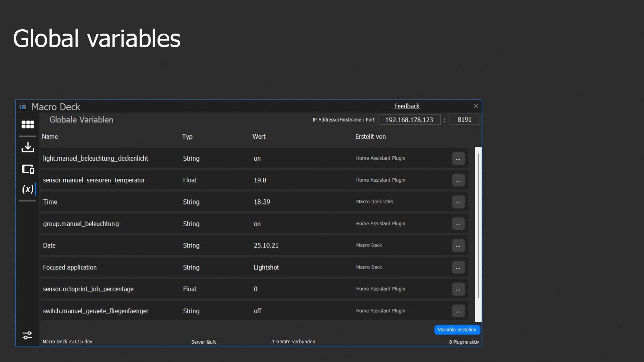Expand options for Focused application variable
The height and width of the screenshot is (362, 644).
click(458, 268)
